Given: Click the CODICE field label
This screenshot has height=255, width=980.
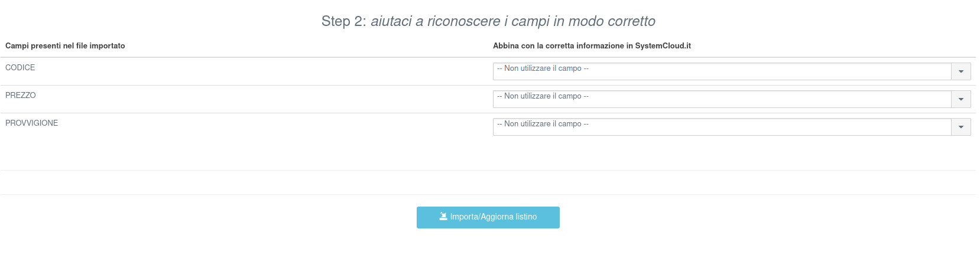Looking at the screenshot, I should pyautogui.click(x=20, y=68).
